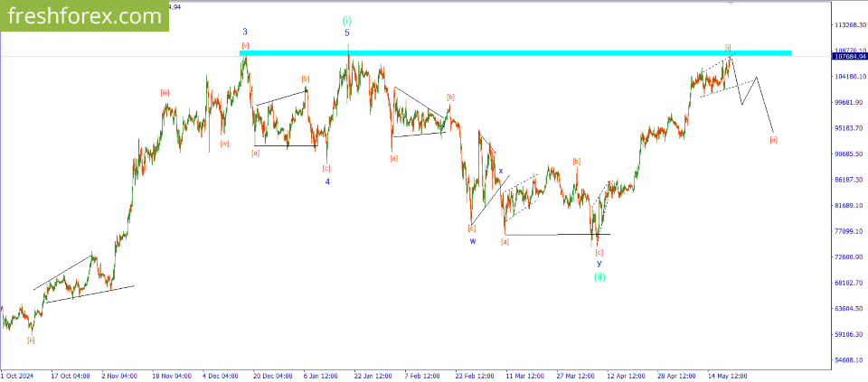Click the blue y wave label
This screenshot has width=868, height=382.
click(599, 263)
